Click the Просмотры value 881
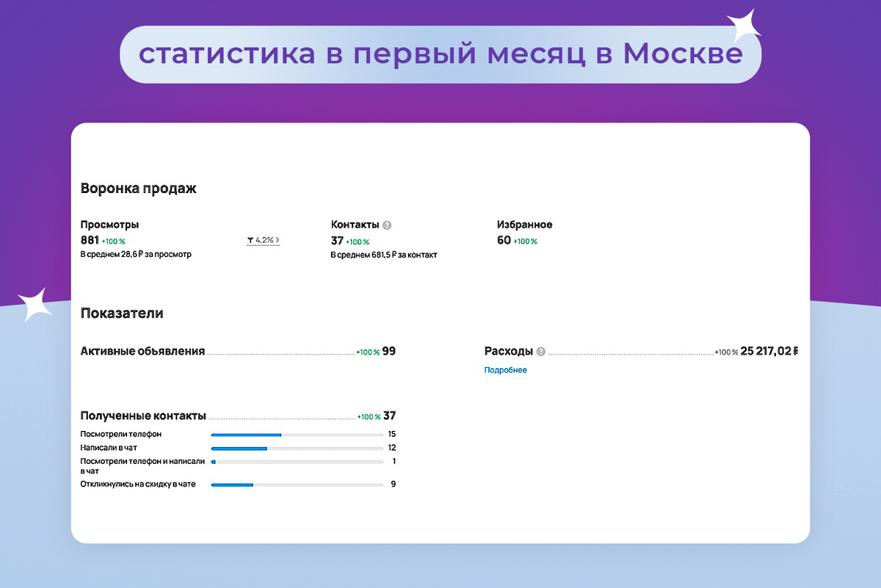881x588 pixels. click(x=89, y=240)
